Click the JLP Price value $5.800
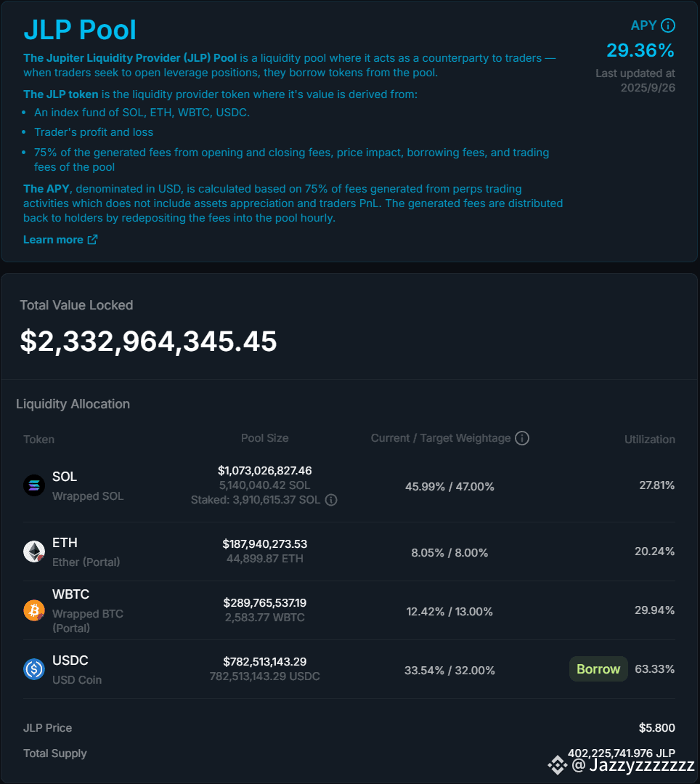700x784 pixels. pyautogui.click(x=656, y=728)
